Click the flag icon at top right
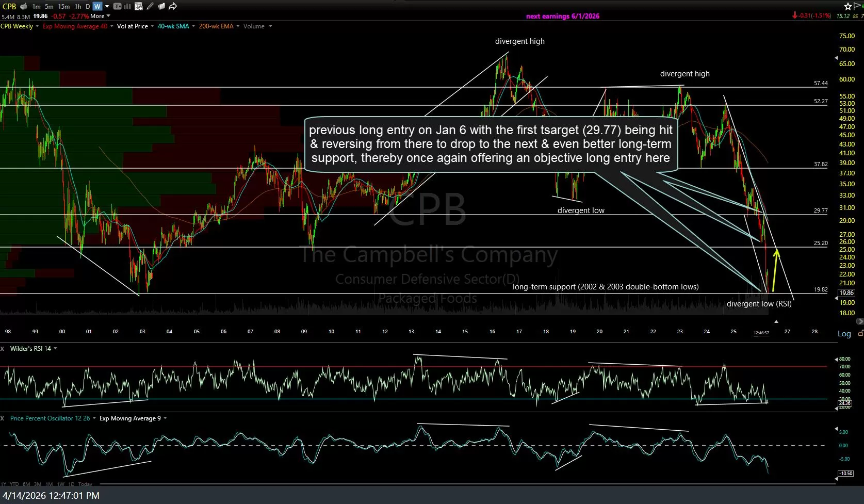864x504 pixels. coord(858,6)
